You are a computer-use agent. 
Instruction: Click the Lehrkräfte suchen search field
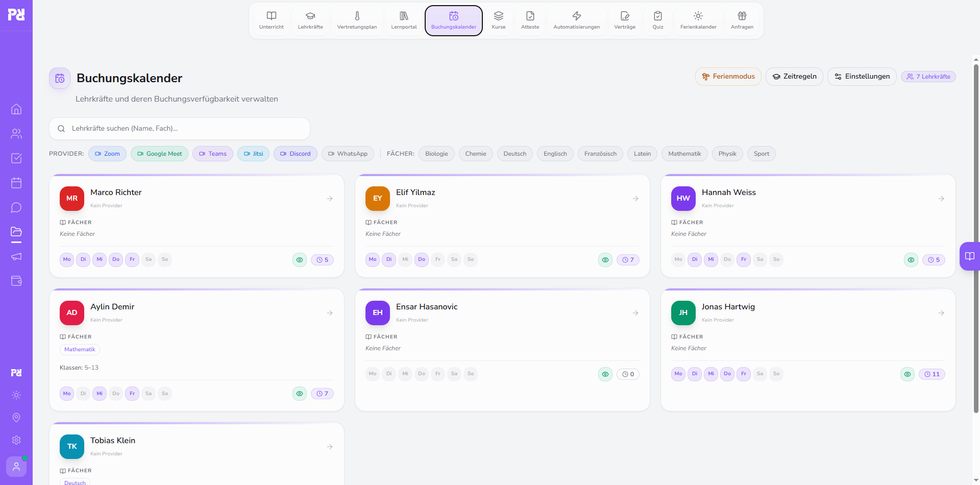(x=180, y=129)
